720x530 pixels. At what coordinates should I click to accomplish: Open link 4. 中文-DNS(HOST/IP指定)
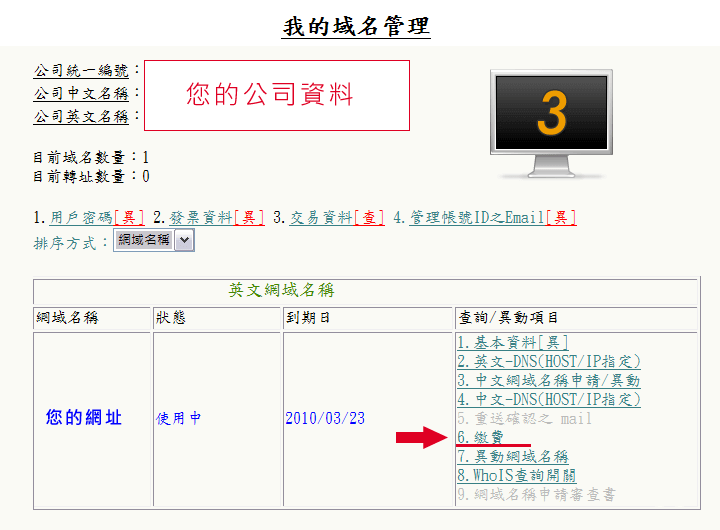click(549, 400)
